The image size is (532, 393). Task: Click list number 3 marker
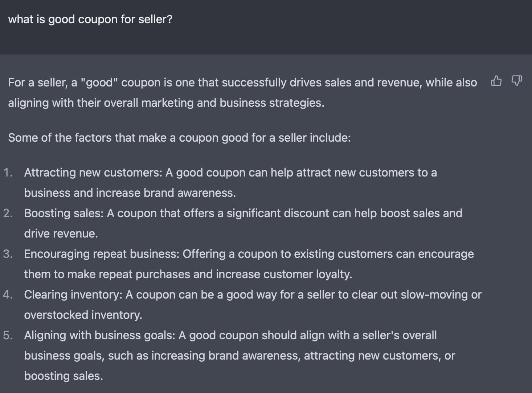[x=8, y=254]
